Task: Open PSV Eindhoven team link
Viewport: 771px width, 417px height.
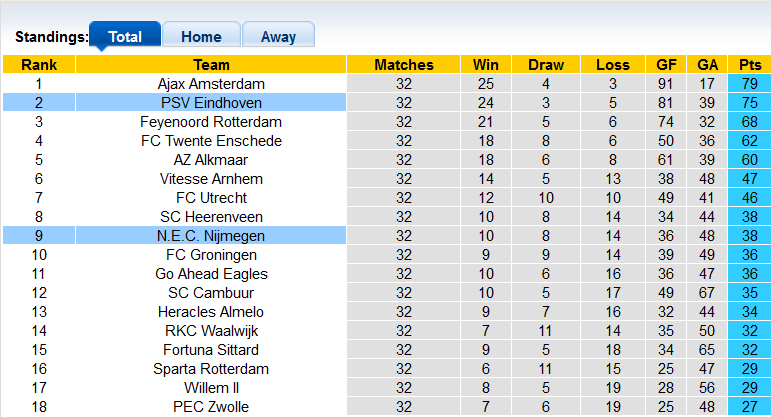Action: [211, 103]
